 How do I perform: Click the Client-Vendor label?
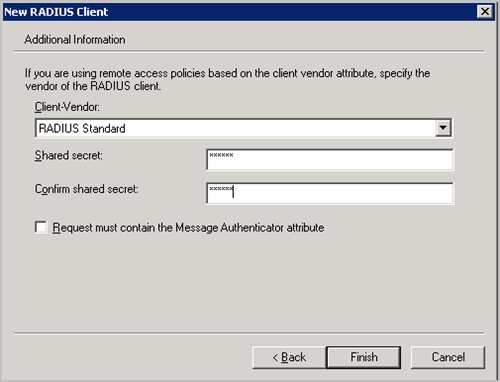coord(67,107)
